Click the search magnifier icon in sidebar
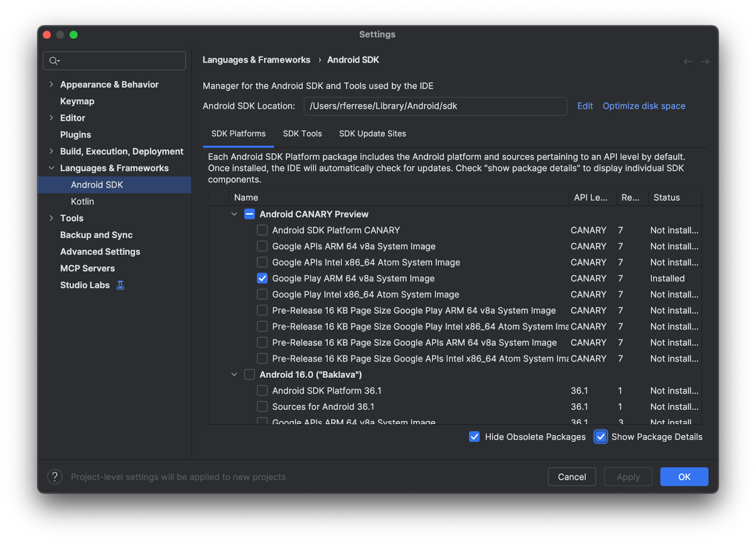This screenshot has width=756, height=543. pyautogui.click(x=54, y=61)
